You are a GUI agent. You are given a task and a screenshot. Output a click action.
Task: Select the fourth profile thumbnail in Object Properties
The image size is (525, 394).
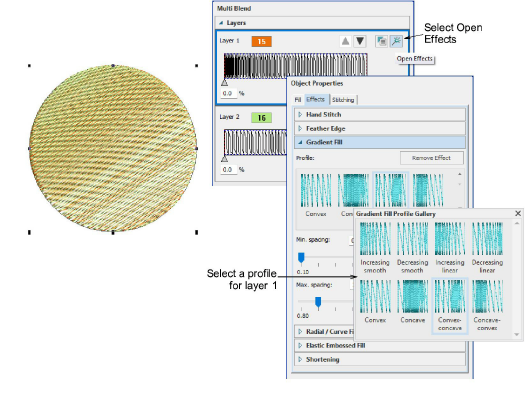(x=428, y=190)
